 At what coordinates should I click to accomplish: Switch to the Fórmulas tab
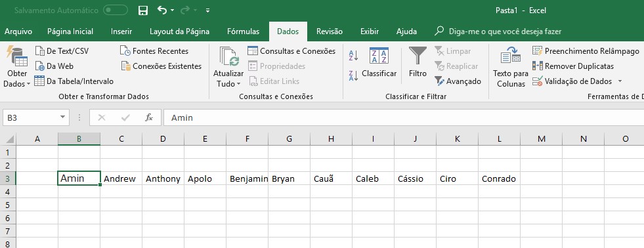pos(243,31)
